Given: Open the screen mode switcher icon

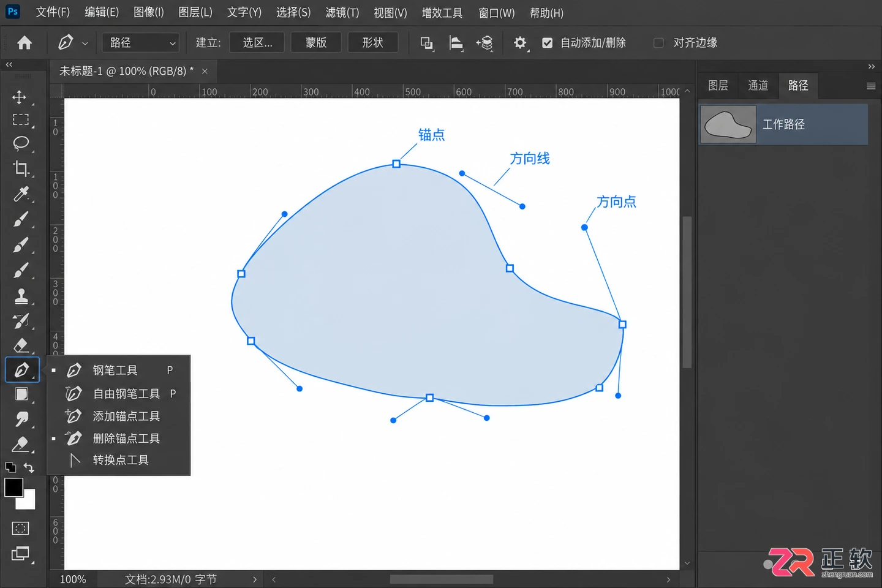Looking at the screenshot, I should click(x=21, y=554).
